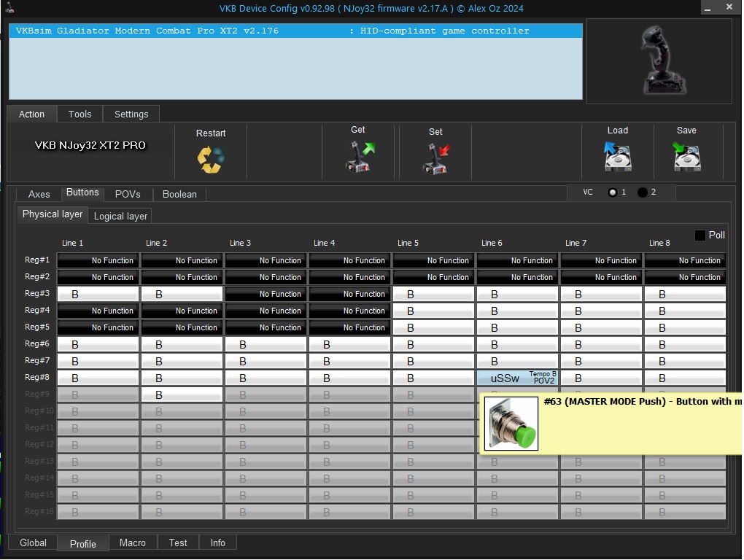
Task: Click Reg#7 Line 6 B button cell
Action: point(517,361)
